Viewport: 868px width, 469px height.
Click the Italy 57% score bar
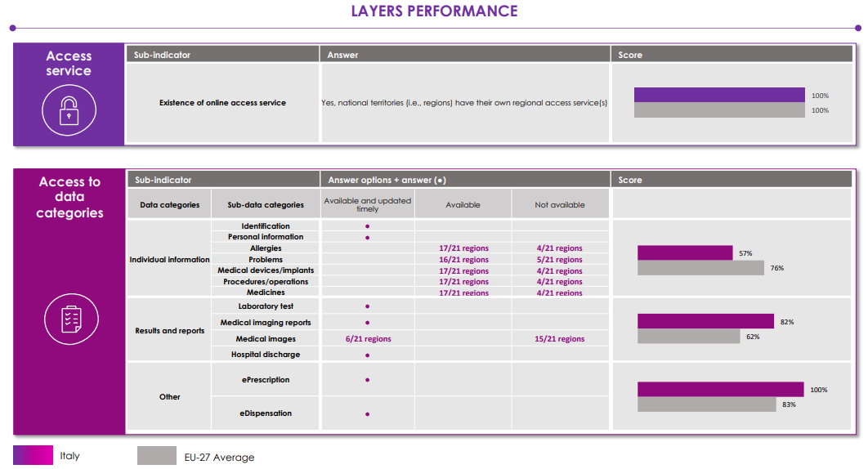tap(685, 252)
